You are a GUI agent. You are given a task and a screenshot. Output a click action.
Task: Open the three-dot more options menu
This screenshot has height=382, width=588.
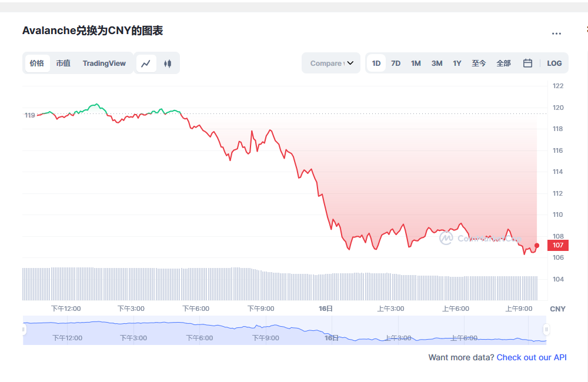[x=556, y=34]
